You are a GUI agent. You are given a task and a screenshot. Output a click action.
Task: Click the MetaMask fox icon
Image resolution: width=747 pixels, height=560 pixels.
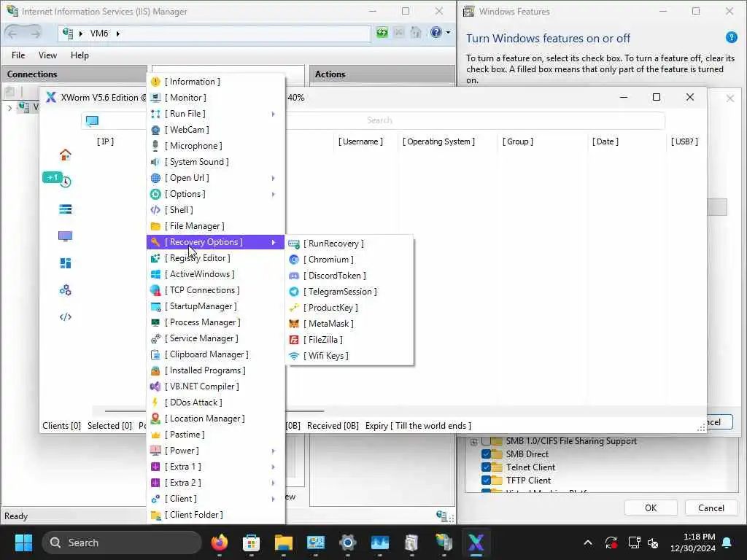tap(294, 324)
